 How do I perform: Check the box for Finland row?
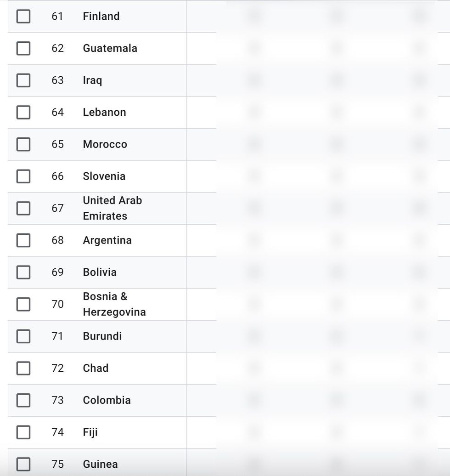[23, 17]
